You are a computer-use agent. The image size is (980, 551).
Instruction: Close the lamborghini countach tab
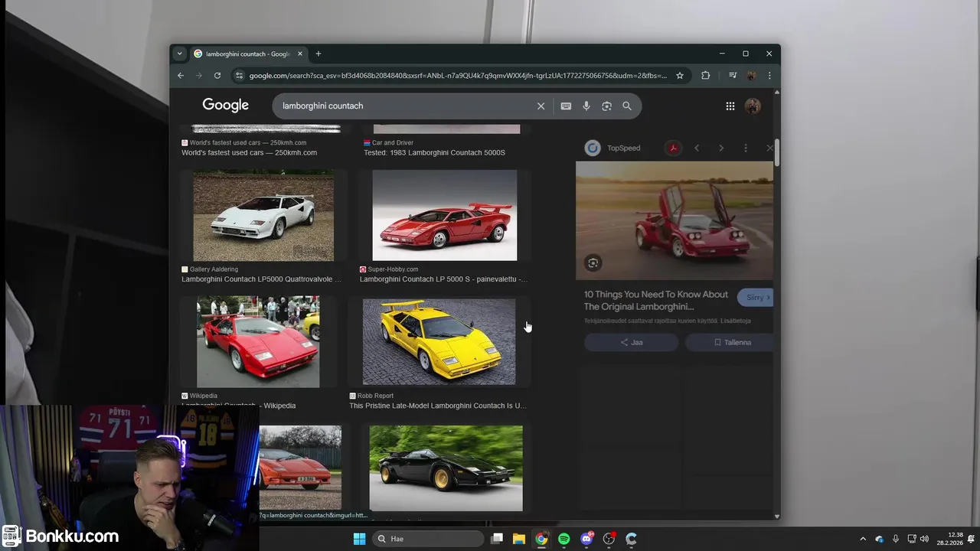click(300, 54)
